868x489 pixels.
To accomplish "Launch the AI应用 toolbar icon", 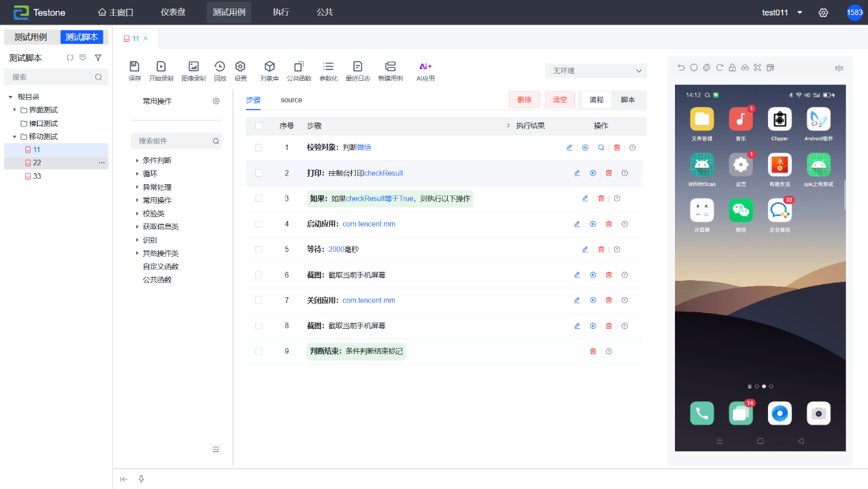I will click(425, 67).
